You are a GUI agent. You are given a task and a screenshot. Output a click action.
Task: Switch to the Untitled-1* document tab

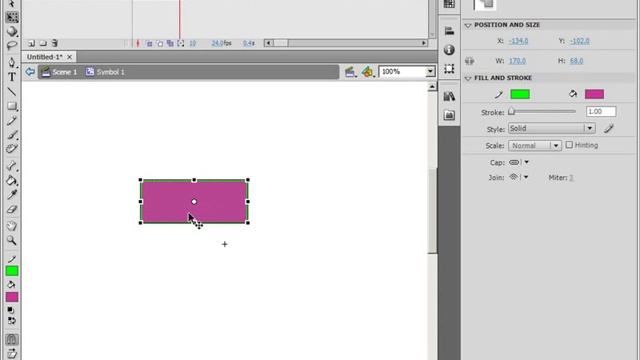pyautogui.click(x=45, y=57)
